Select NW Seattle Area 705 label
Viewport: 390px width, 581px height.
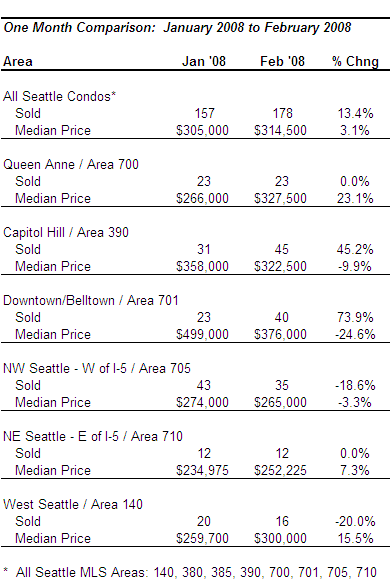click(x=97, y=369)
